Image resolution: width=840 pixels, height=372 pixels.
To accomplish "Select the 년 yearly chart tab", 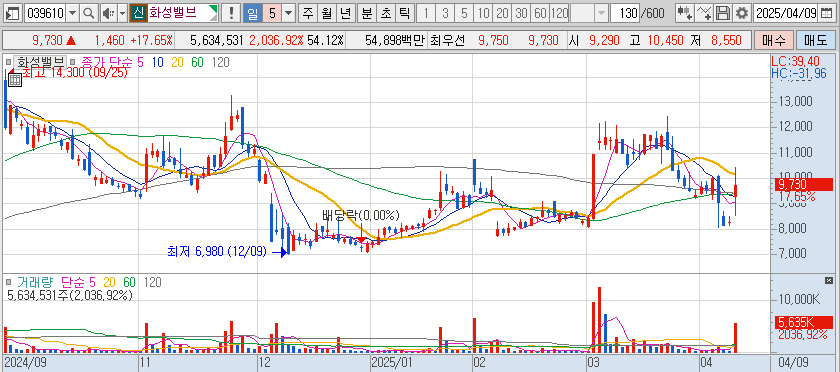I will point(346,13).
